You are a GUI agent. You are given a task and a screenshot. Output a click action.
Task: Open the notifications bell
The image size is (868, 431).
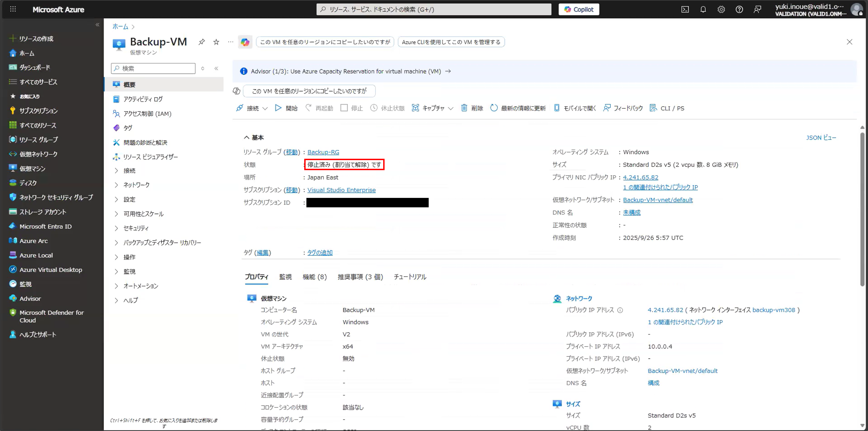click(703, 9)
